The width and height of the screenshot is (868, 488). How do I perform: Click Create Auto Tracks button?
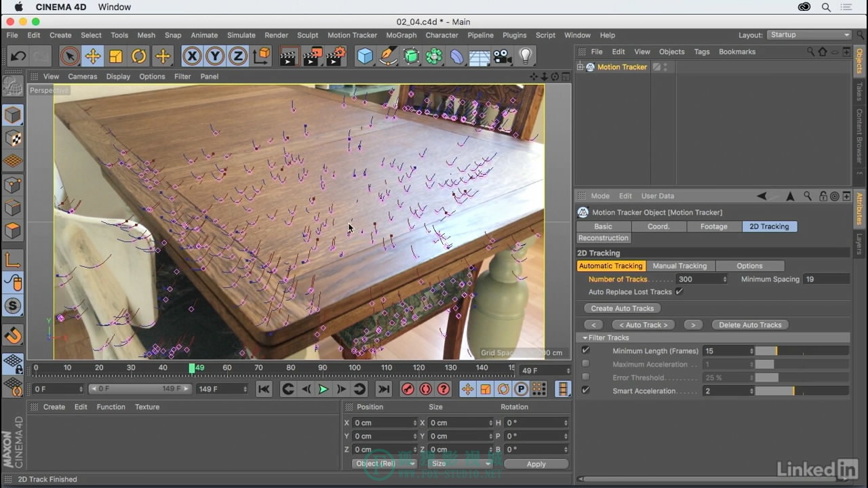coord(623,308)
